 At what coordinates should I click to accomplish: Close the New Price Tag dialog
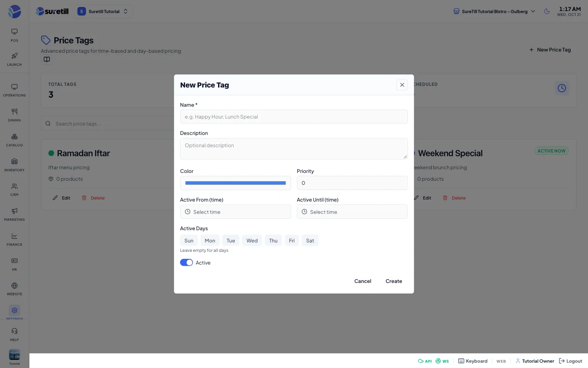pos(402,85)
